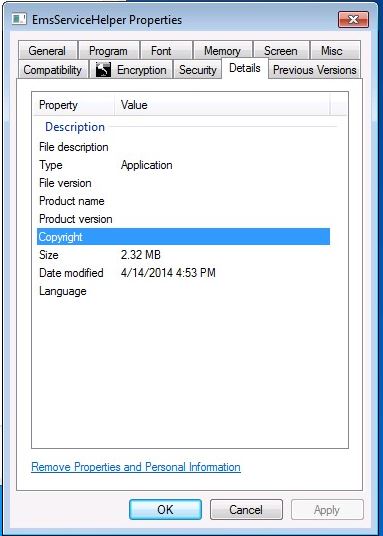Click the Cancel button
Viewport: 383px width, 536px height.
pos(246,510)
